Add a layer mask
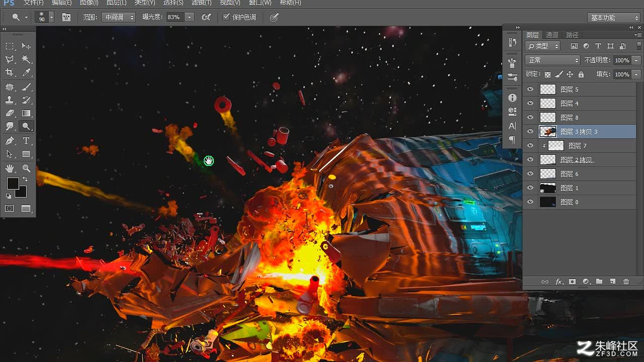Image resolution: width=644 pixels, height=362 pixels. pos(572,282)
